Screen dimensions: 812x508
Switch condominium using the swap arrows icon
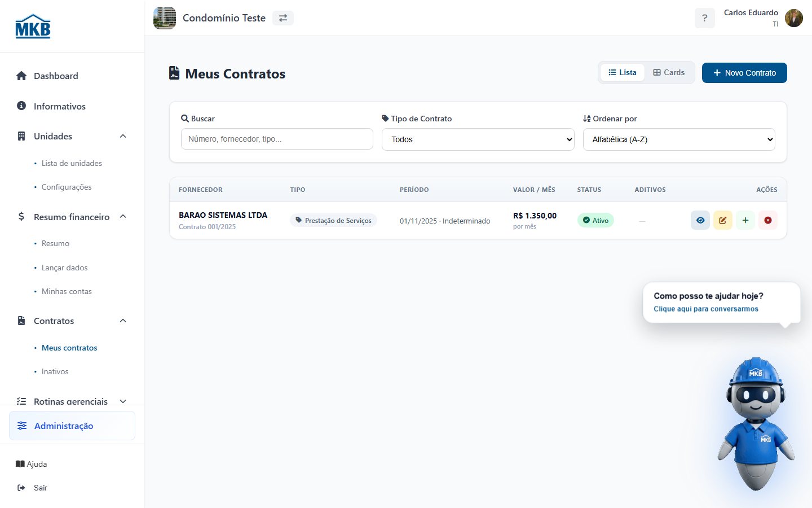(283, 18)
